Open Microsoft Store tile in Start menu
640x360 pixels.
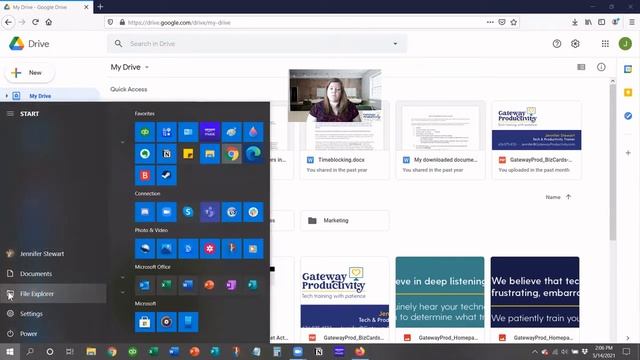[x=145, y=322]
